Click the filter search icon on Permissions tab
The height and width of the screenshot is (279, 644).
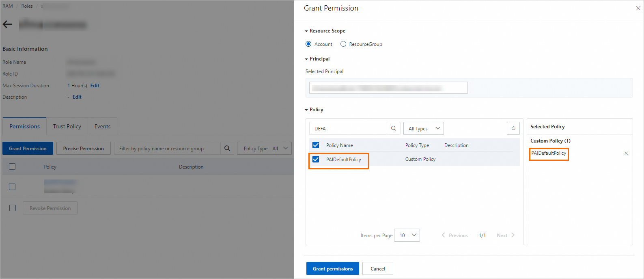pos(227,148)
